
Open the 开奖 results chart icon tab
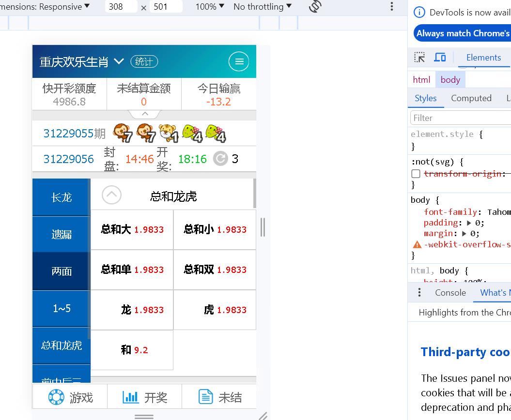[x=145, y=397]
